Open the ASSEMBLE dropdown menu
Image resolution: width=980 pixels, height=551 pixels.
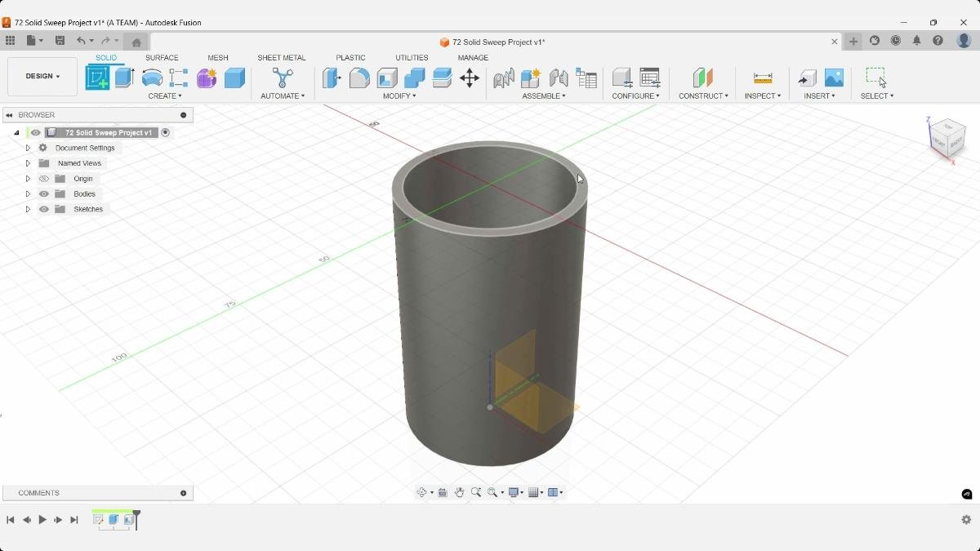tap(544, 96)
